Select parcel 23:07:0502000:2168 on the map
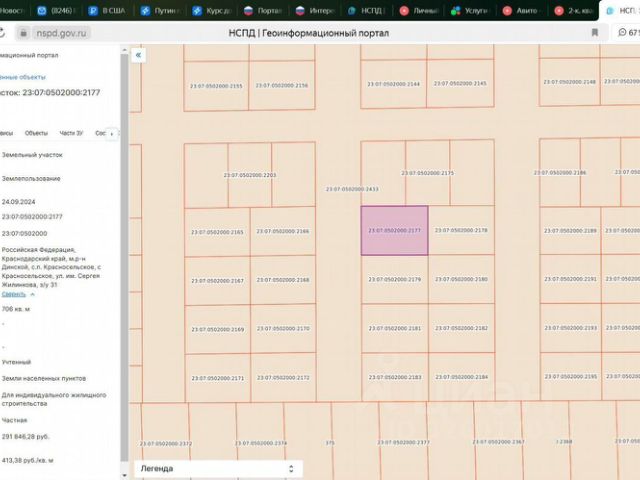This screenshot has height=480, width=640. [x=283, y=280]
